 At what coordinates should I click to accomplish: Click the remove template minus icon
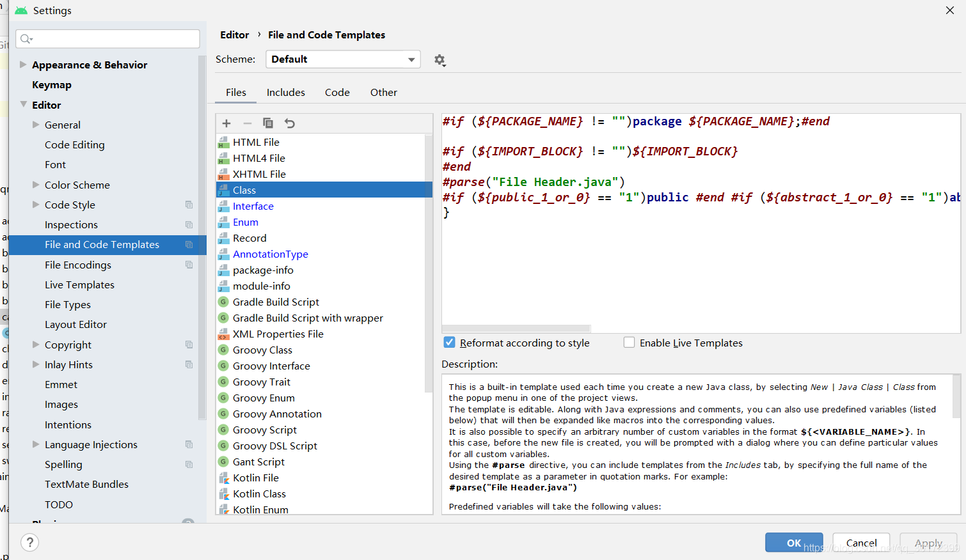coord(248,123)
